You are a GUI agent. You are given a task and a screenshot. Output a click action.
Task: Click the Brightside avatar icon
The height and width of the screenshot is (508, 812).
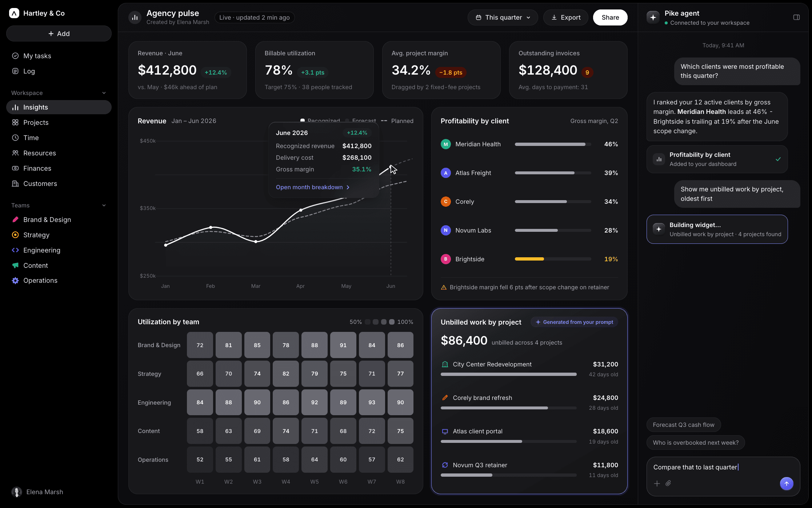[446, 259]
